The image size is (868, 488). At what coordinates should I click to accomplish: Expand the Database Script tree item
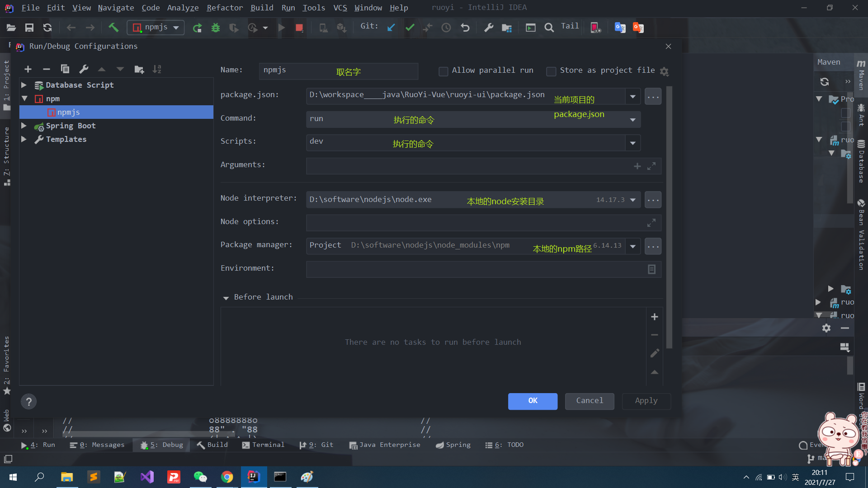(25, 84)
